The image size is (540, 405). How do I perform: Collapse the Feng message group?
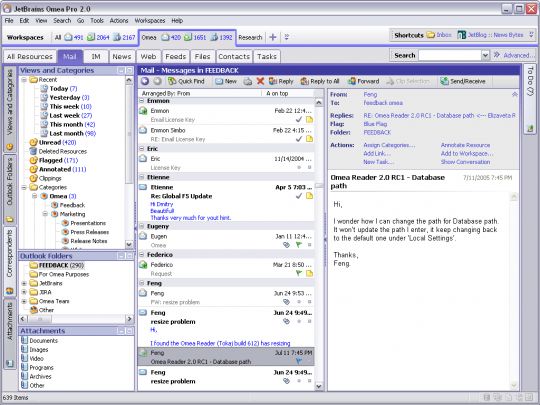point(142,283)
